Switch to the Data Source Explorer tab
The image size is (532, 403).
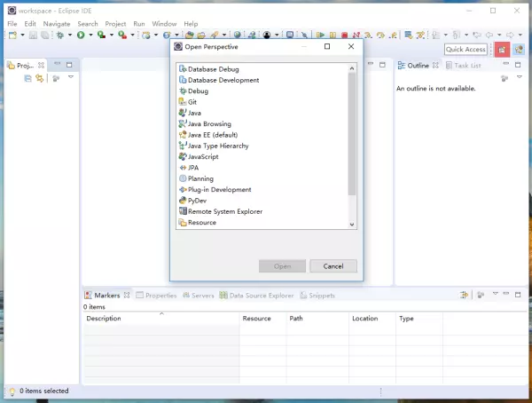[256, 296]
